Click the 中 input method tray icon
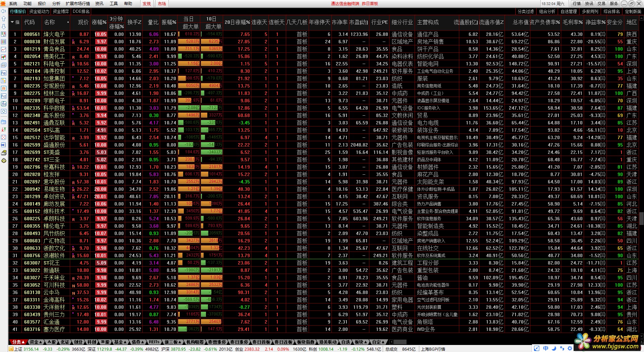644x352 pixels. pyautogui.click(x=546, y=348)
